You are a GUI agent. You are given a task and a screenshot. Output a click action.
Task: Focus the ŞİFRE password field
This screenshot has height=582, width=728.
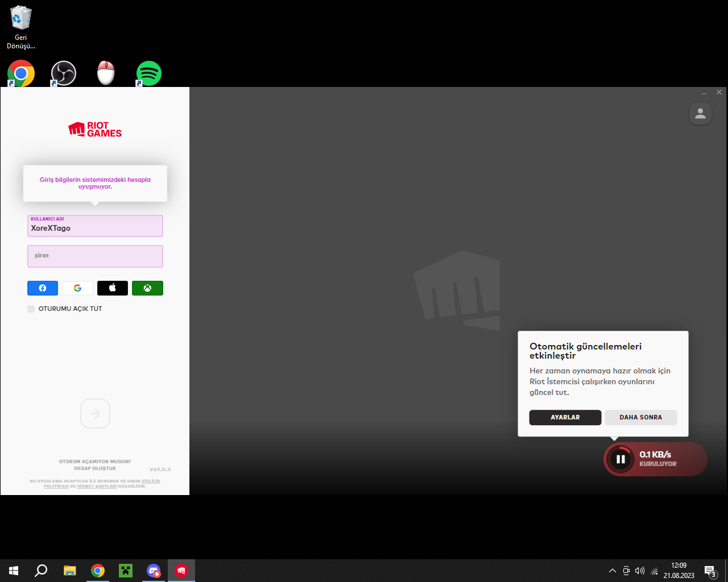[x=95, y=256]
